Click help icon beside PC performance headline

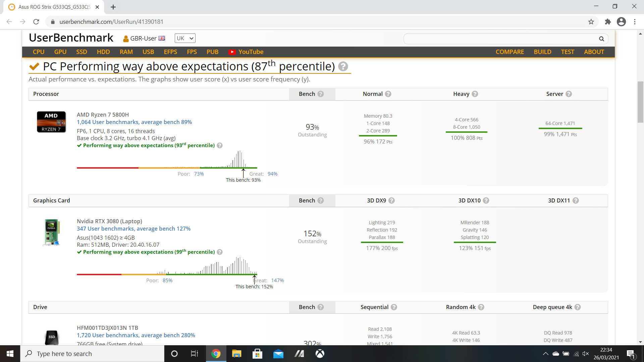coord(343,66)
